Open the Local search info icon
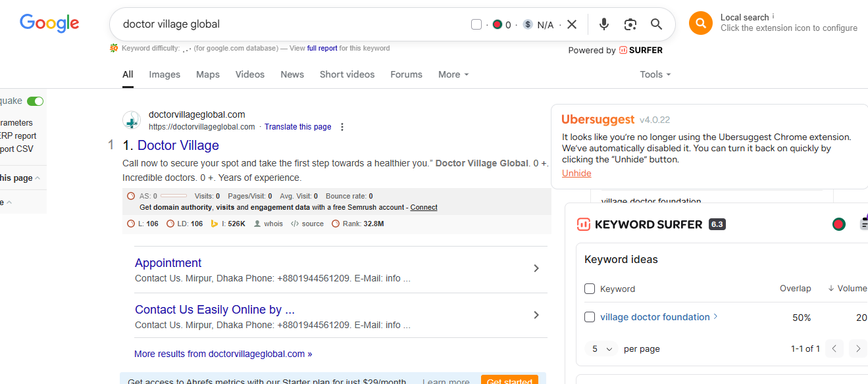The image size is (868, 384). [x=773, y=16]
